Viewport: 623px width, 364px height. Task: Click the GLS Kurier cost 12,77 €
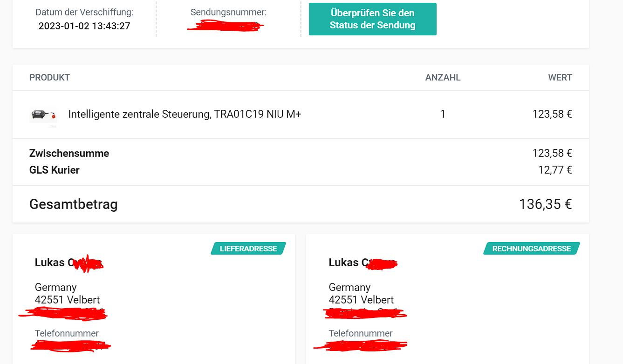tap(555, 170)
